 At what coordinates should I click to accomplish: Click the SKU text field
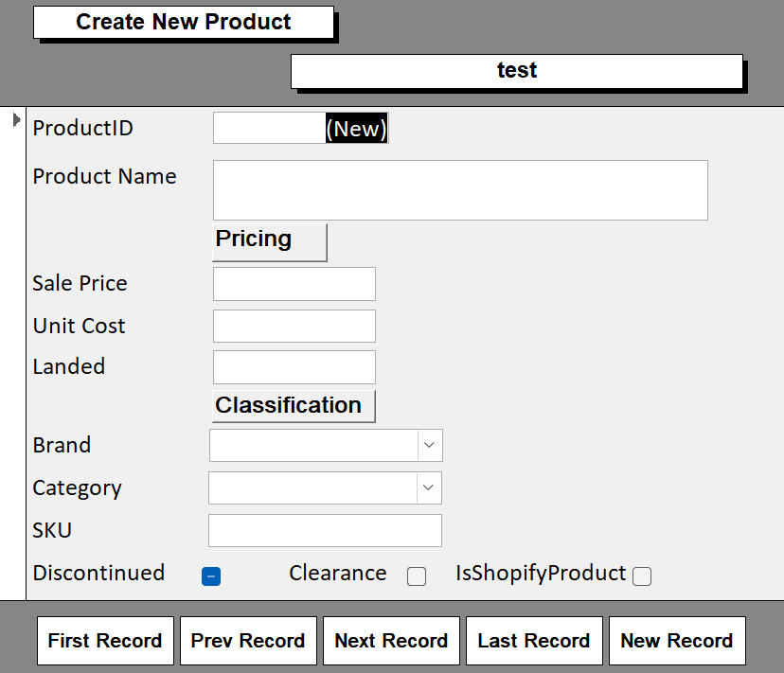coord(325,530)
